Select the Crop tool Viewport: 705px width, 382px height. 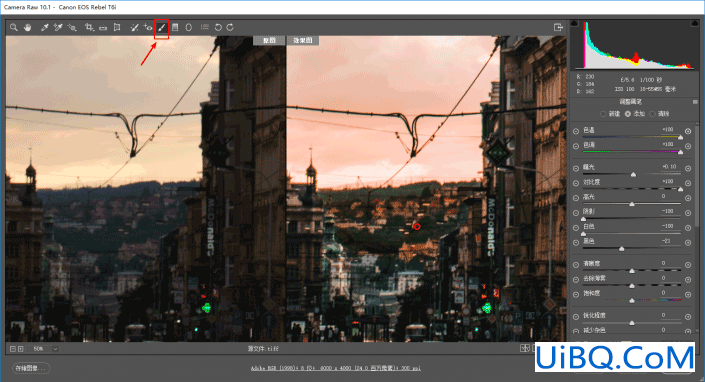tap(89, 27)
